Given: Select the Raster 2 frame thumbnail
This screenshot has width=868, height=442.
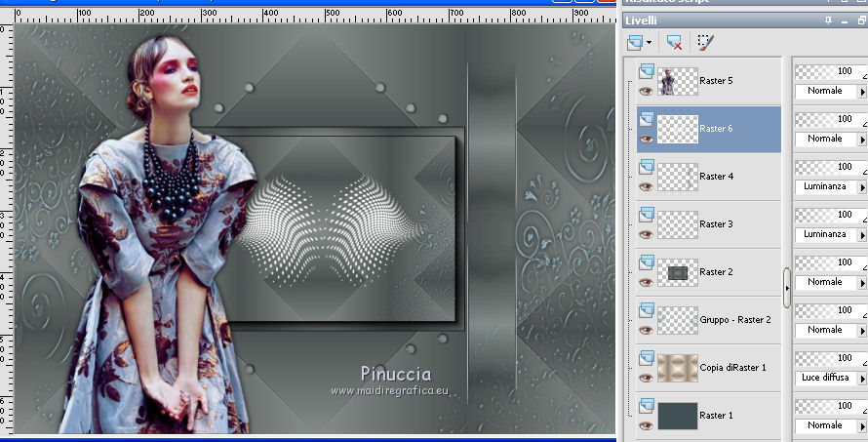Looking at the screenshot, I should click(x=678, y=272).
